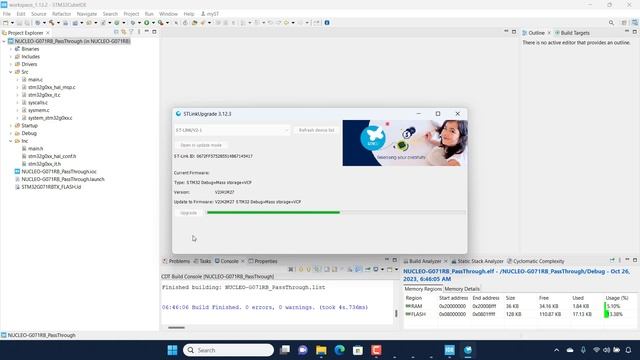Toggle Link with Editor in Project Explorer
This screenshot has width=640, height=360.
(123, 32)
